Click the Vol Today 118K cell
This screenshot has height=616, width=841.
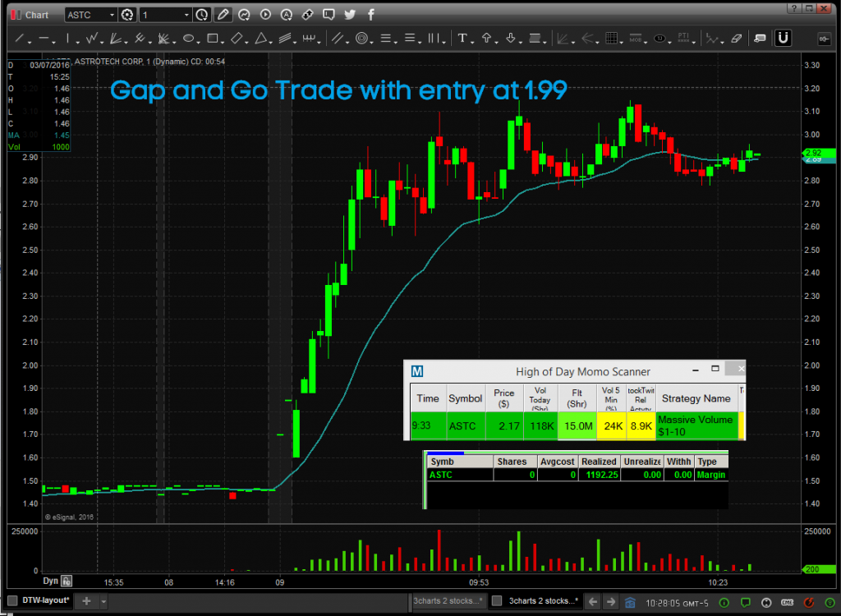[x=540, y=426]
